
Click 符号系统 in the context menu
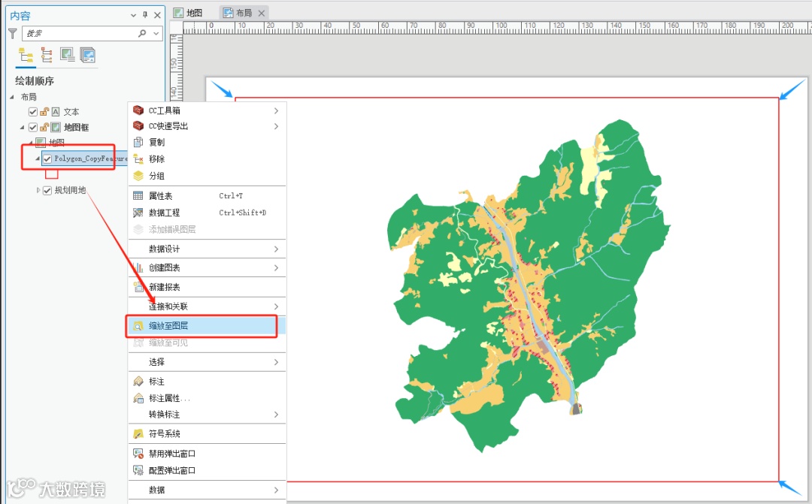(164, 434)
